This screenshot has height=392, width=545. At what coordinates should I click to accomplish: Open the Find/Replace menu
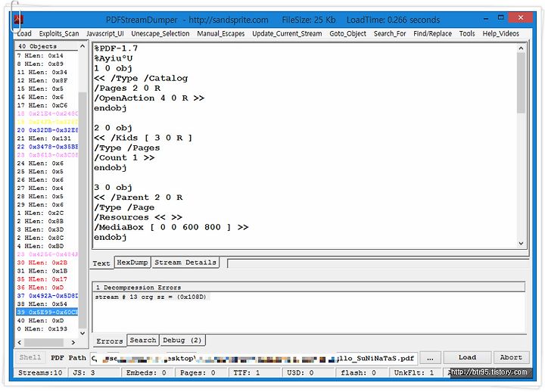point(432,34)
